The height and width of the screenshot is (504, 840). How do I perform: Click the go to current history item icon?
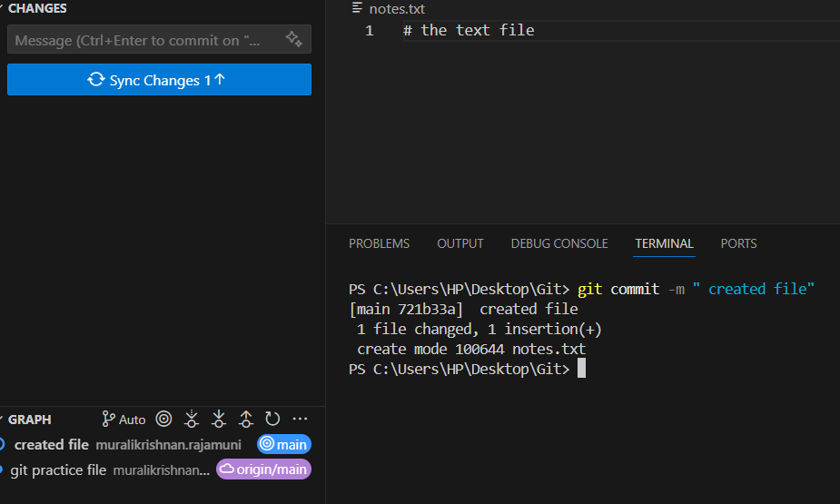[x=163, y=420]
